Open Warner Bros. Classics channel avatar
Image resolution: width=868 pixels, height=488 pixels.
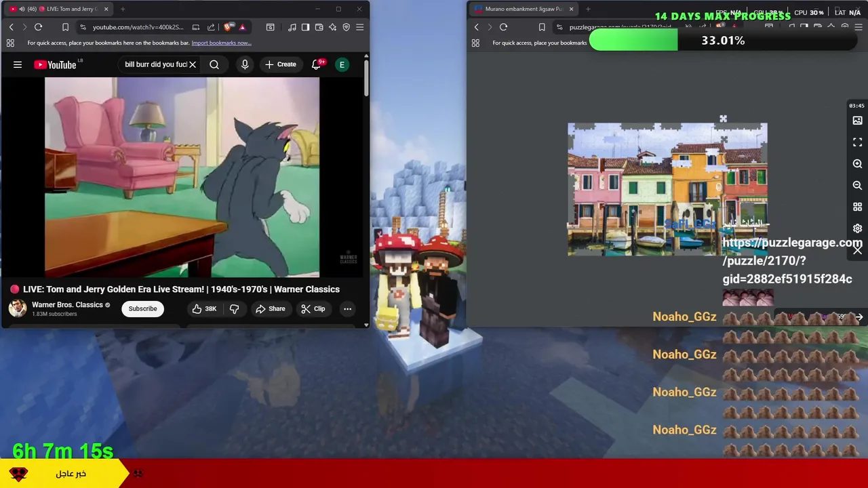tap(18, 308)
